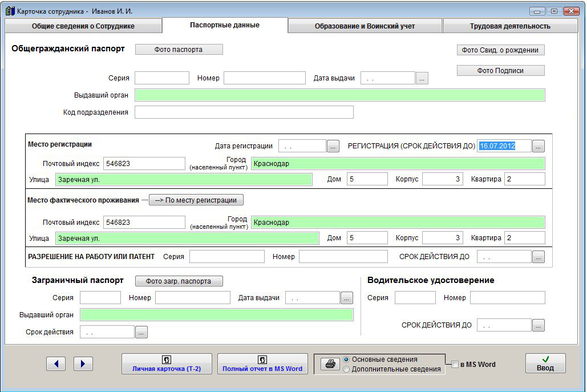The image size is (587, 392).
Task: Click the foreign passport Номер field
Action: click(193, 298)
